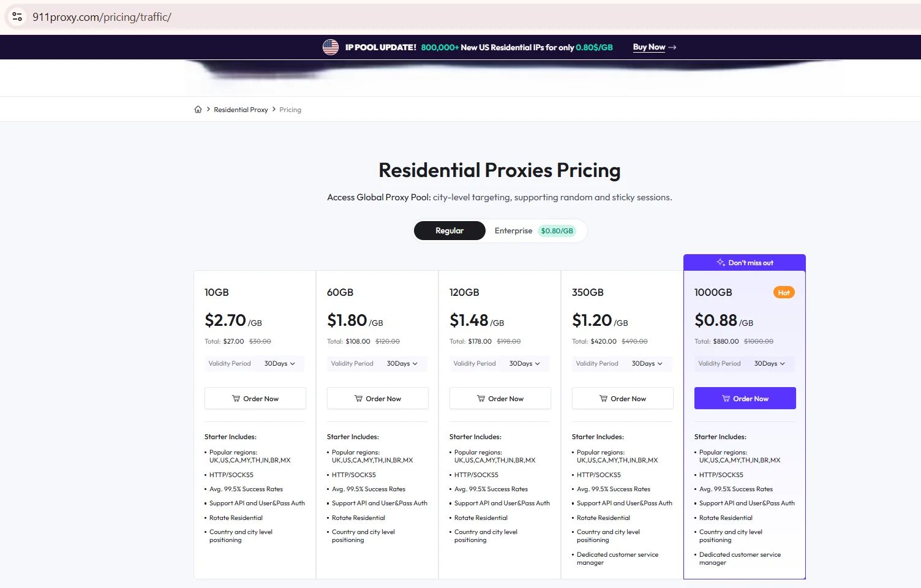Order the 60GB plan now
921x588 pixels.
378,398
